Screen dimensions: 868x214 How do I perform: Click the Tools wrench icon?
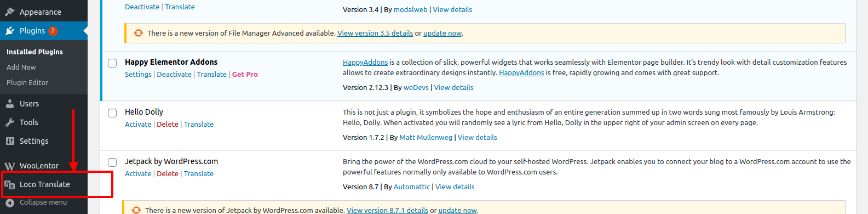(10, 122)
